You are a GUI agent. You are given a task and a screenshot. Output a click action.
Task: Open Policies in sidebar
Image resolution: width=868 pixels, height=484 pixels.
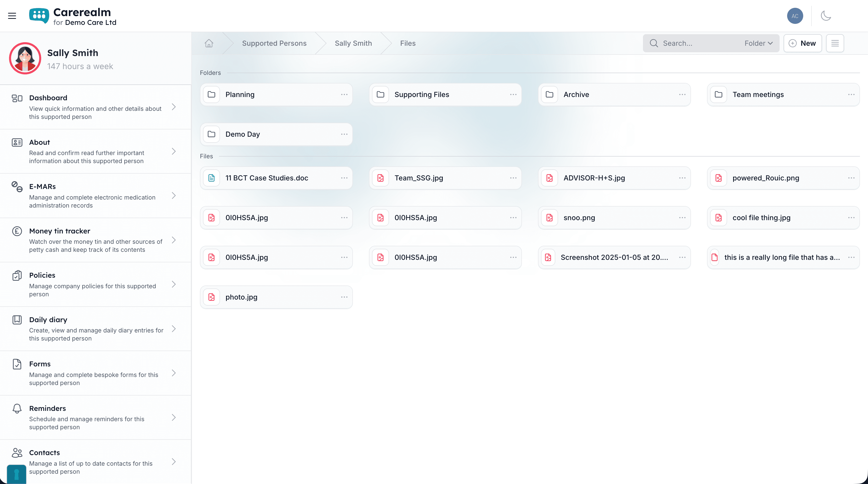pyautogui.click(x=96, y=284)
